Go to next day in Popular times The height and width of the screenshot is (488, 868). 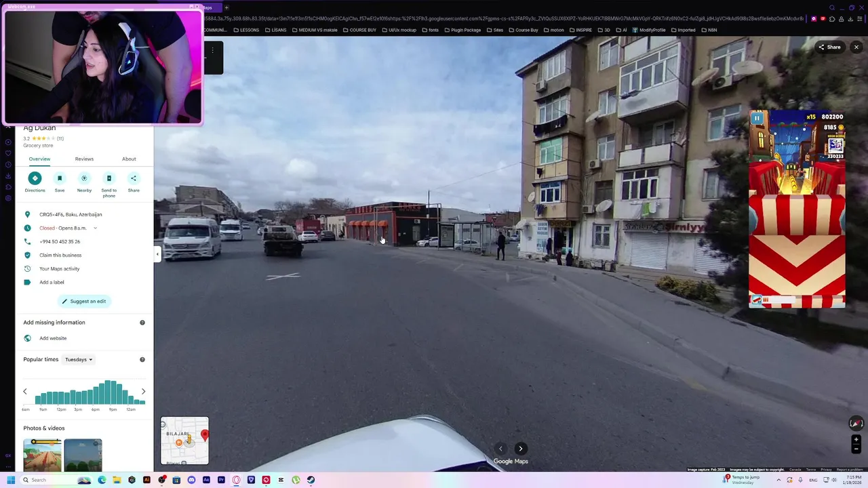point(143,391)
